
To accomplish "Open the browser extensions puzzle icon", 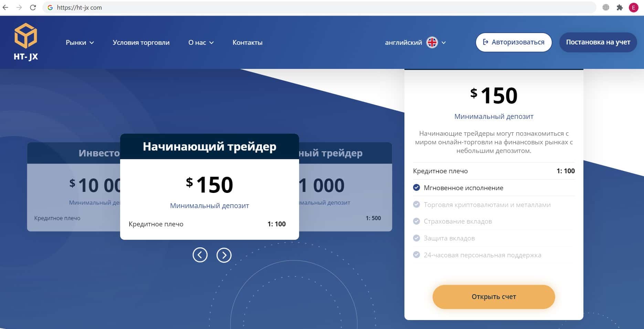I will click(620, 7).
